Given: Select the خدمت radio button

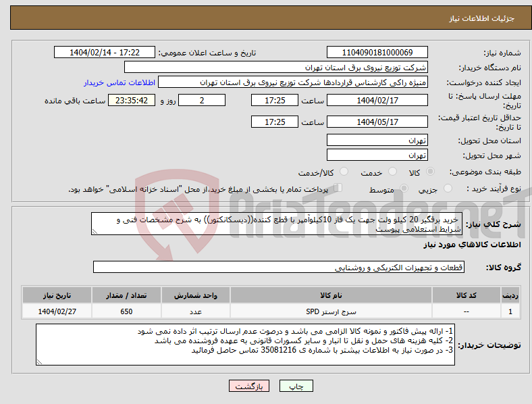Looking at the screenshot, I should coord(392,172).
